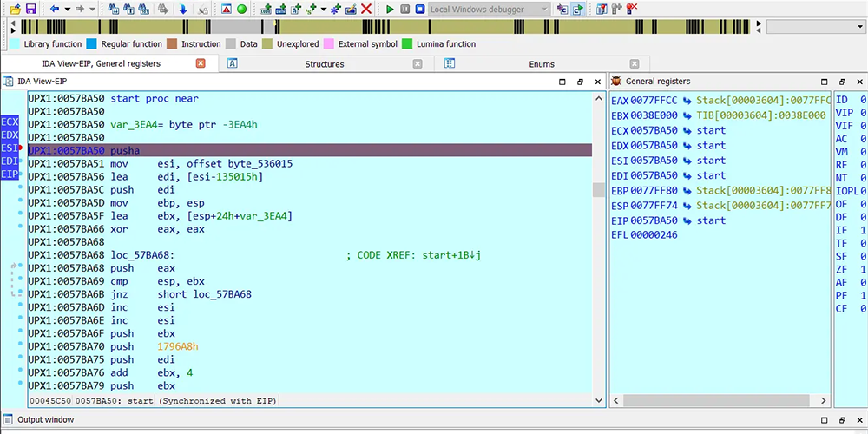The height and width of the screenshot is (434, 868).
Task: Terminate process with blue stop button
Action: [x=420, y=10]
